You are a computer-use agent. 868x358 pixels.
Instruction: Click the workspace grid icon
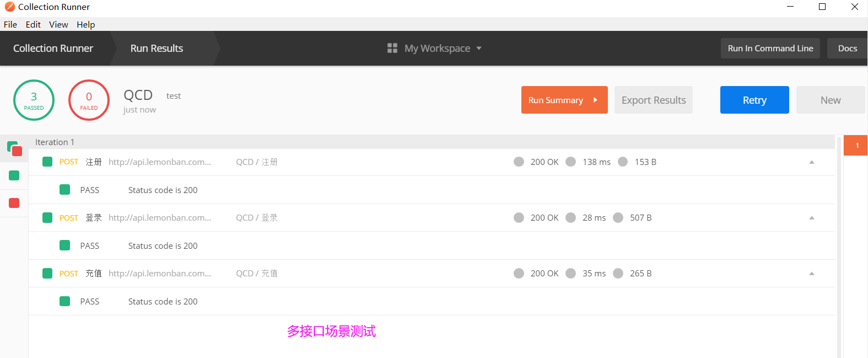coord(392,49)
